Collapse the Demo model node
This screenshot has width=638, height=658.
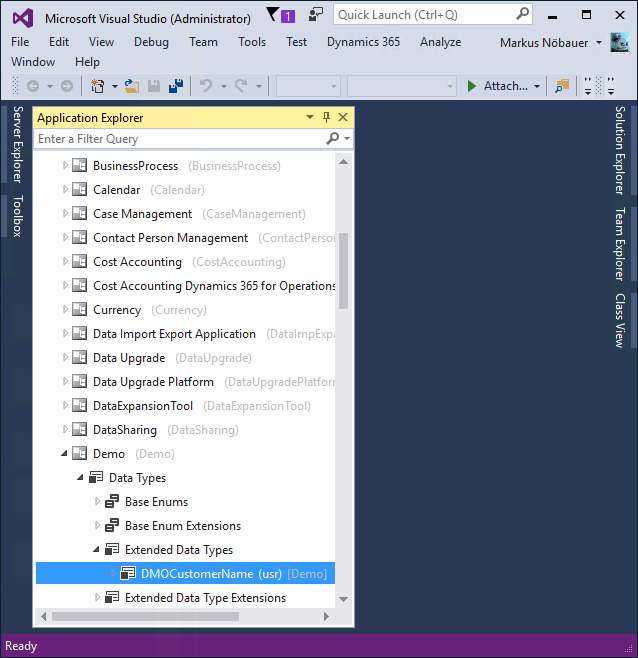[x=66, y=454]
